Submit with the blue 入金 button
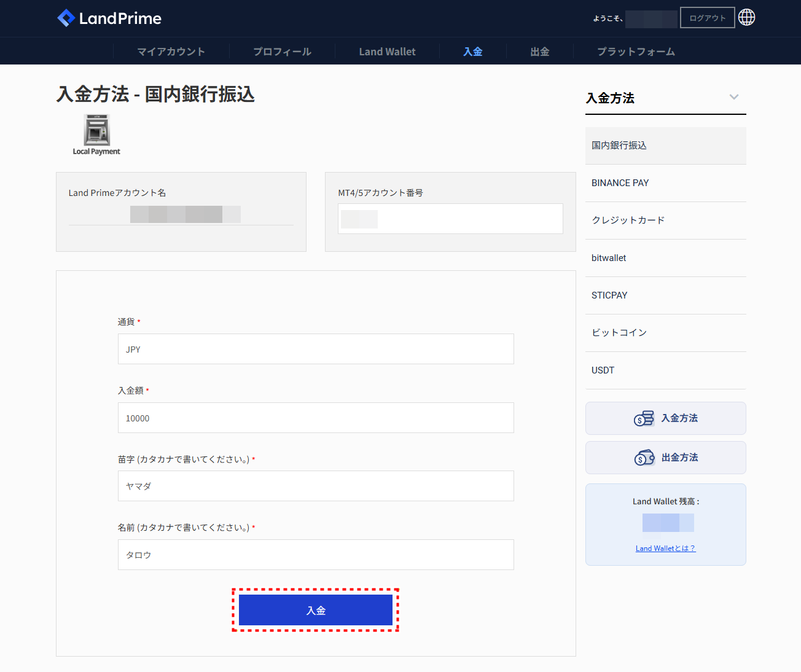 316,610
